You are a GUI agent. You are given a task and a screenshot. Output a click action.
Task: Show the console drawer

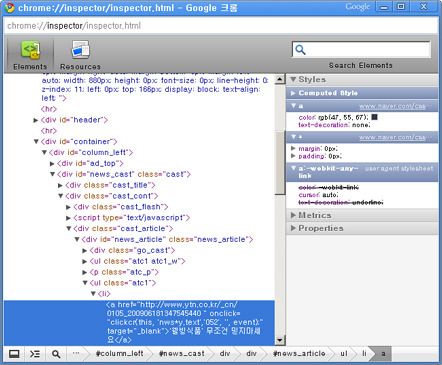coord(35,354)
